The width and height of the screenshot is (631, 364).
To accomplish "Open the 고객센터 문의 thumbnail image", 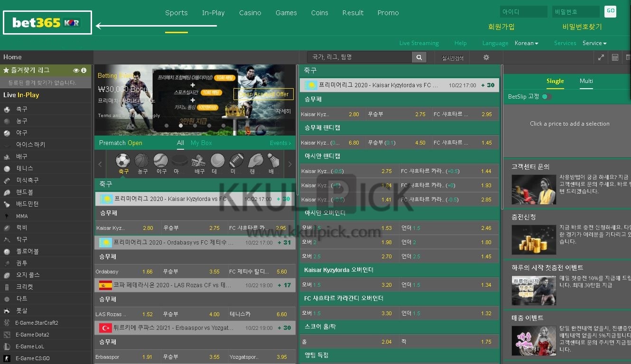I will (534, 189).
